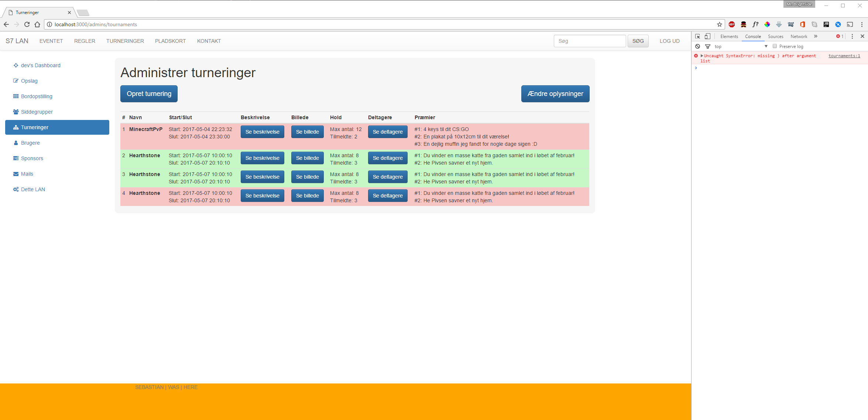868x420 pixels.
Task: Enable the Preserve log checkbox
Action: 774,46
